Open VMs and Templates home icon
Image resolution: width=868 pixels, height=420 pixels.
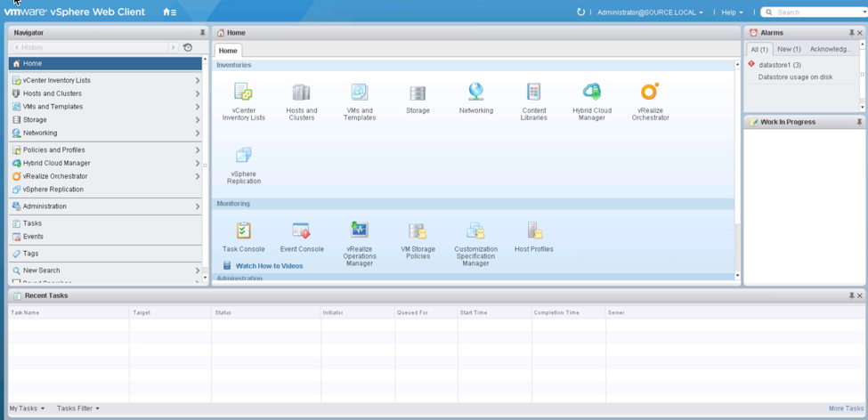(360, 92)
